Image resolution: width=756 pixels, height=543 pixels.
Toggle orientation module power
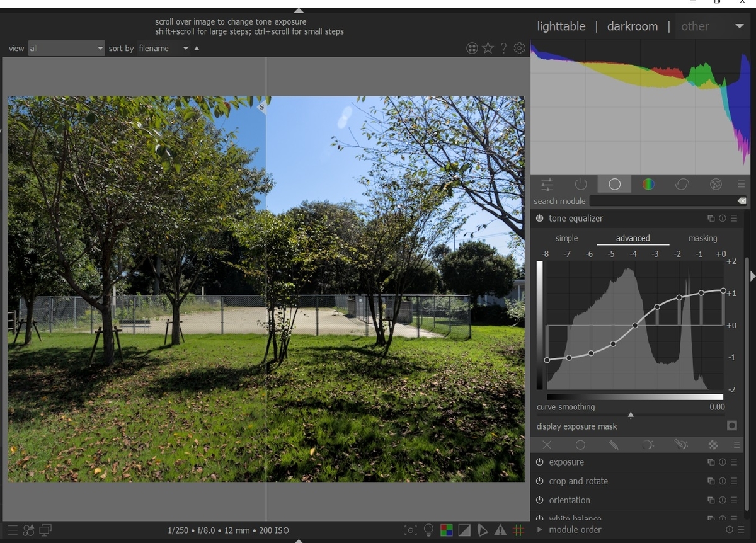[x=540, y=500]
